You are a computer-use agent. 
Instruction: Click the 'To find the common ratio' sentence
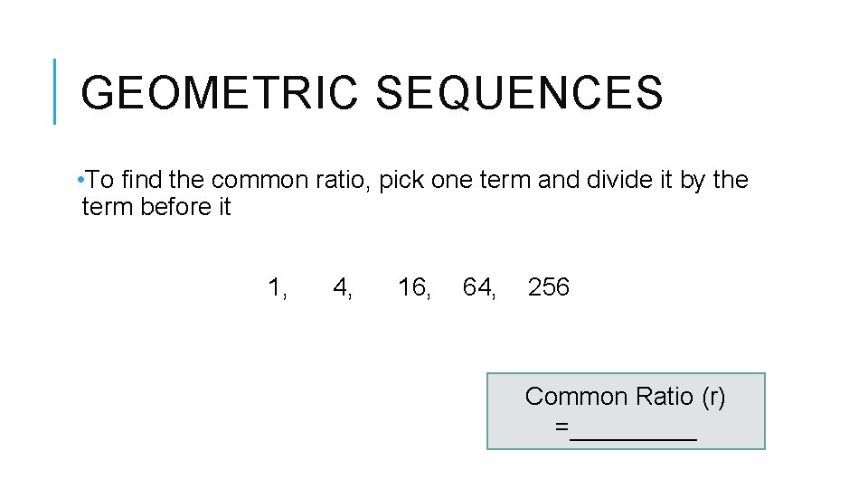[416, 180]
